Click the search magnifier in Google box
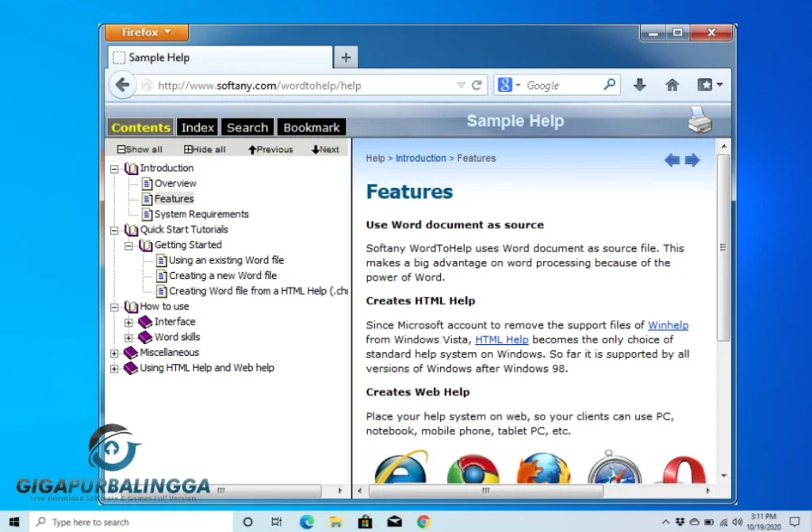 pyautogui.click(x=609, y=84)
